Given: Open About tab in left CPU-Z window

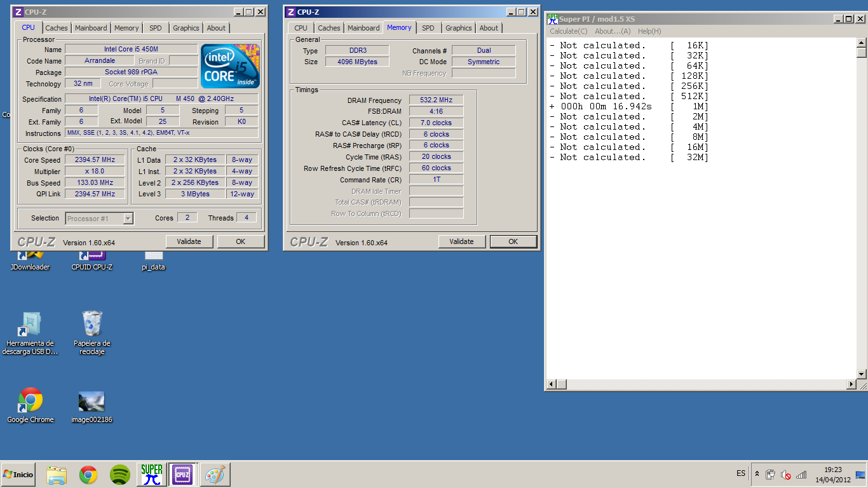Looking at the screenshot, I should 216,28.
